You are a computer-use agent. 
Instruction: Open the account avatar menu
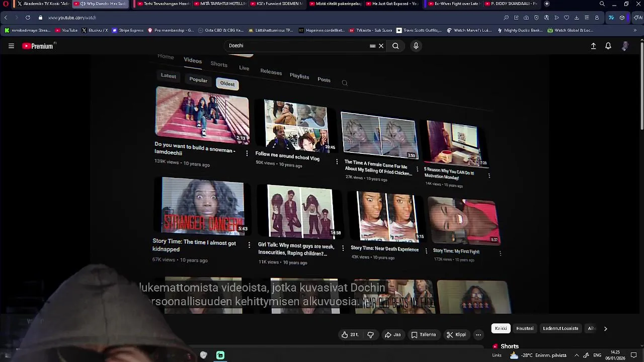click(x=625, y=46)
